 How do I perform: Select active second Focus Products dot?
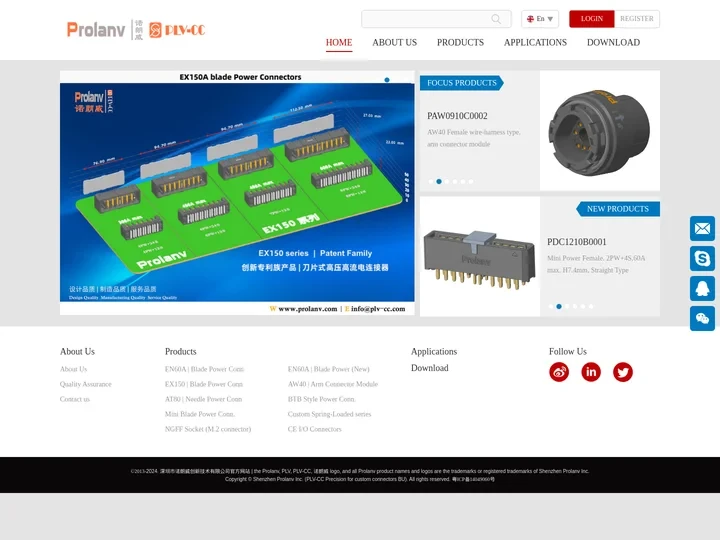click(439, 181)
